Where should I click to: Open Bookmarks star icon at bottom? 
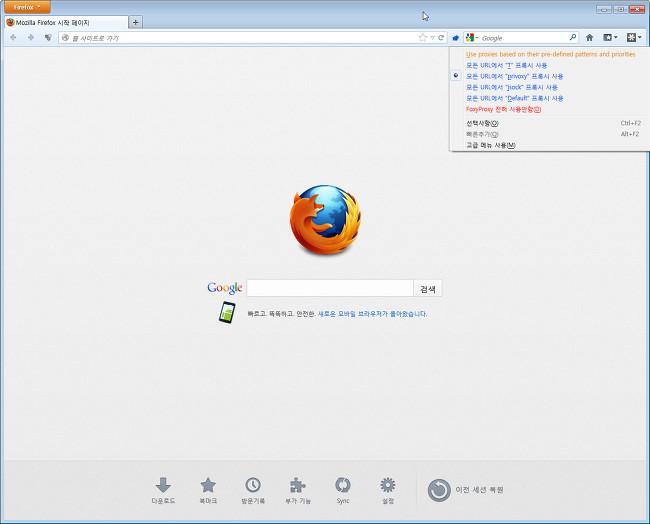point(208,490)
